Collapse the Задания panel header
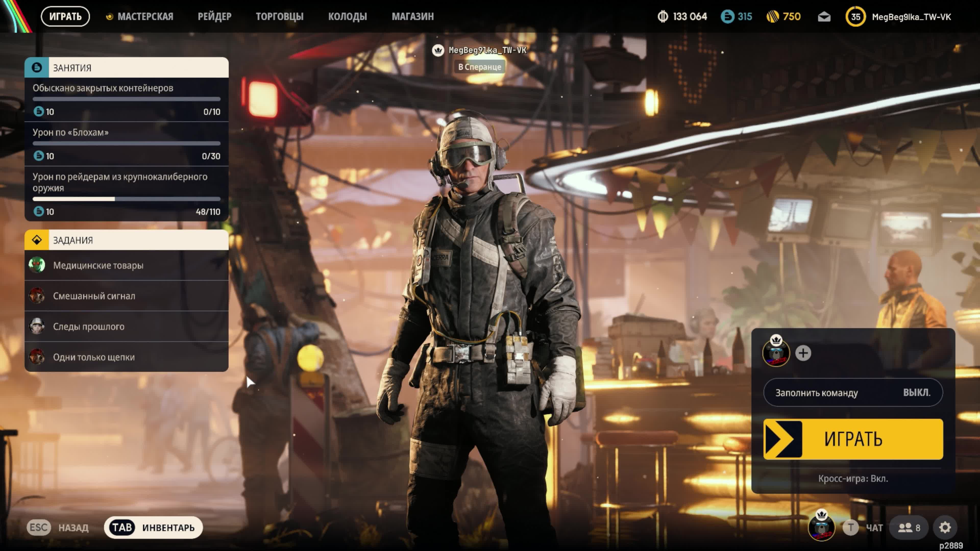The width and height of the screenshot is (980, 551). pyautogui.click(x=127, y=240)
